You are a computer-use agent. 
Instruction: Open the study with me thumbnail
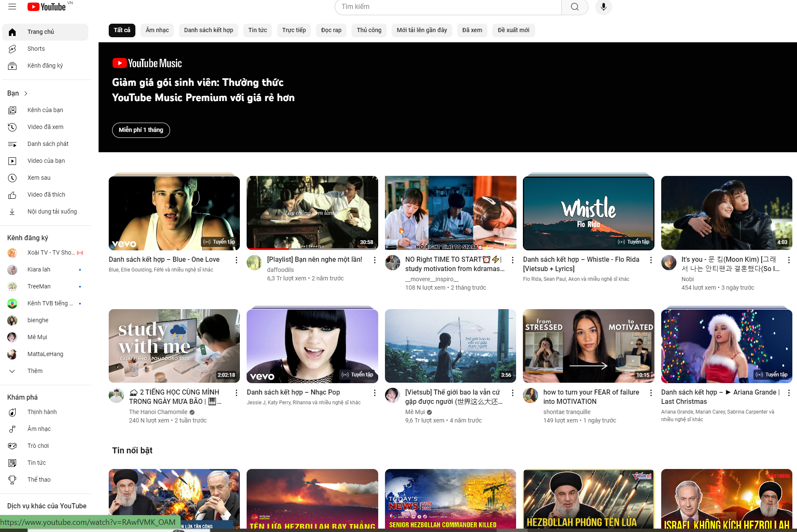coord(174,346)
